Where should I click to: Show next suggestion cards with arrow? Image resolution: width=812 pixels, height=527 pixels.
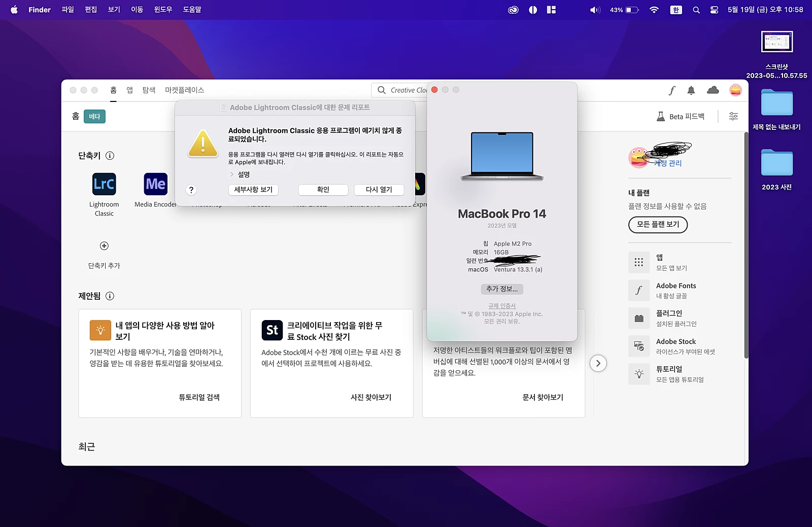point(598,363)
